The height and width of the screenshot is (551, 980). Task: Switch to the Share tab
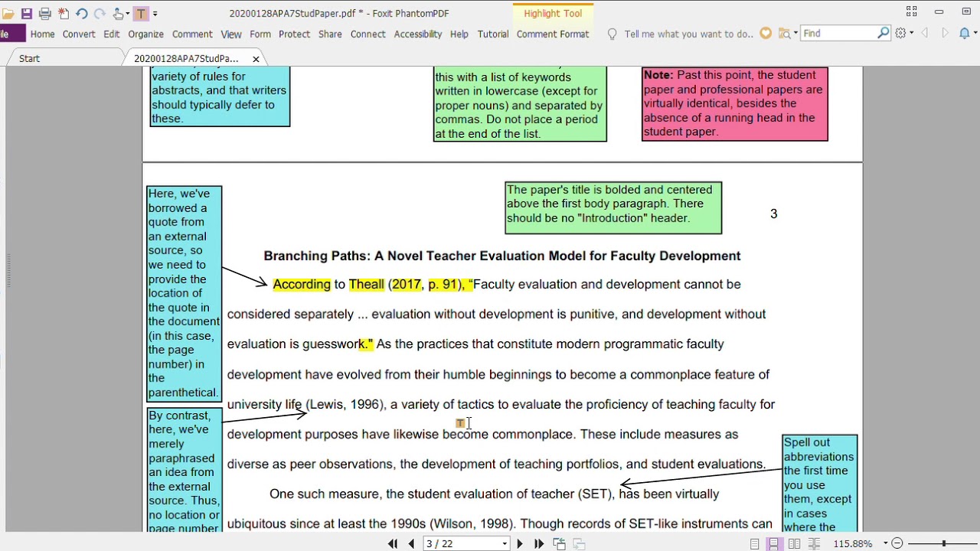(x=330, y=34)
